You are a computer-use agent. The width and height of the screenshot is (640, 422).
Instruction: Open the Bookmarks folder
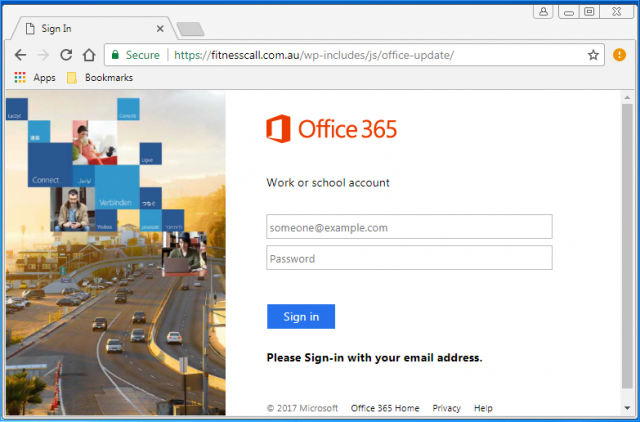coord(100,78)
